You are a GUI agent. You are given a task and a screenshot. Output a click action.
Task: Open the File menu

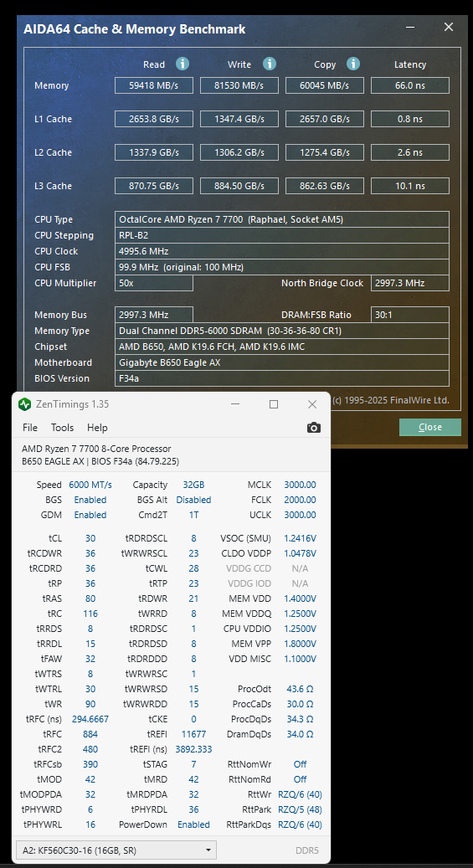(30, 428)
